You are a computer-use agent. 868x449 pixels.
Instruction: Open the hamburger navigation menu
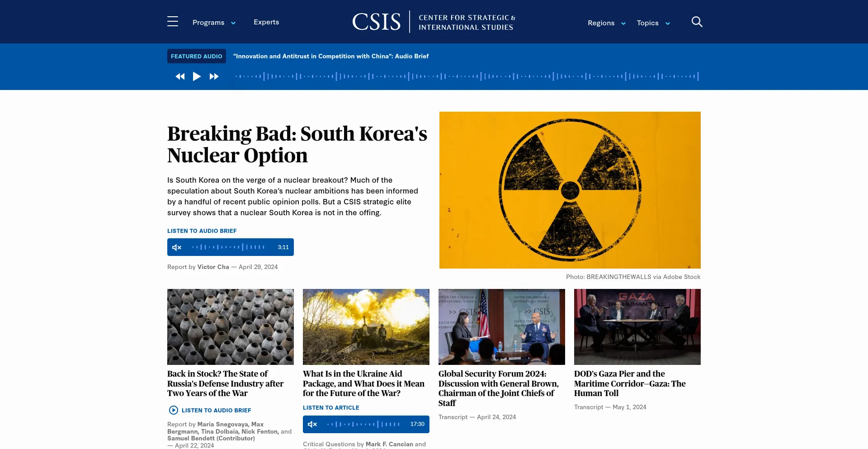[x=173, y=22]
